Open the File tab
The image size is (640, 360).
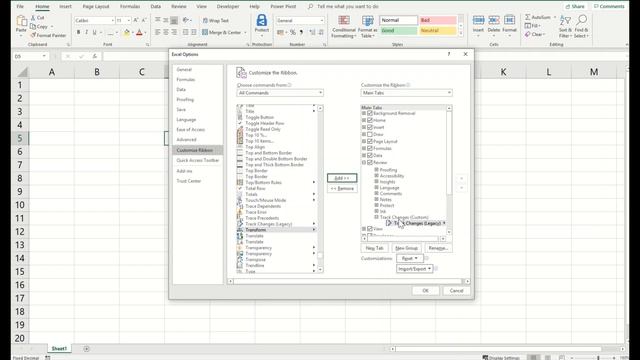tap(20, 7)
